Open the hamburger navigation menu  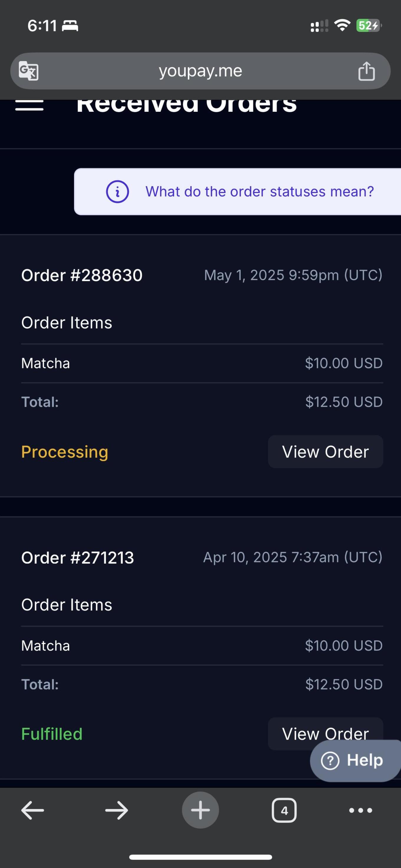click(x=29, y=105)
